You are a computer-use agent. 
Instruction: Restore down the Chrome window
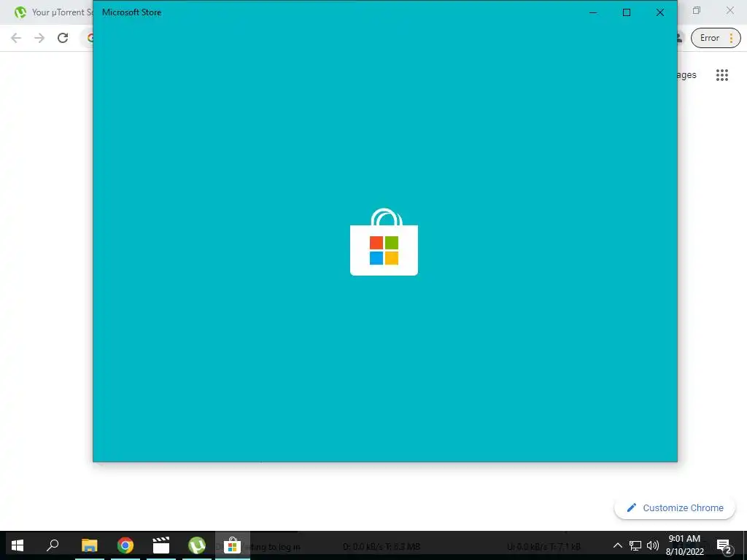coord(697,10)
